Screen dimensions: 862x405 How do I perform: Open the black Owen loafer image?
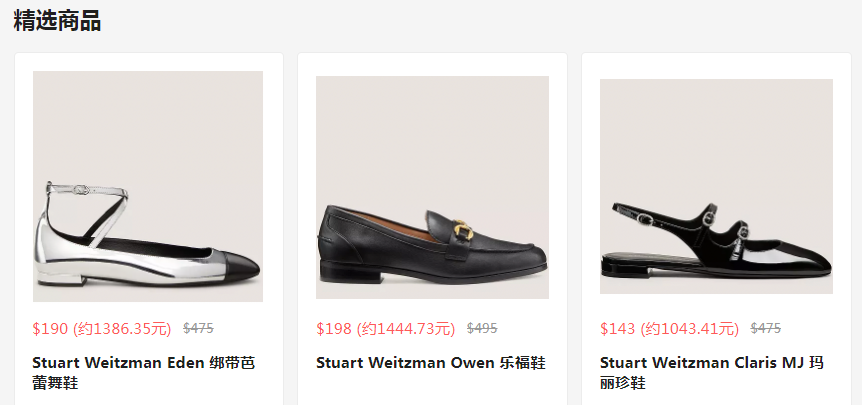432,187
